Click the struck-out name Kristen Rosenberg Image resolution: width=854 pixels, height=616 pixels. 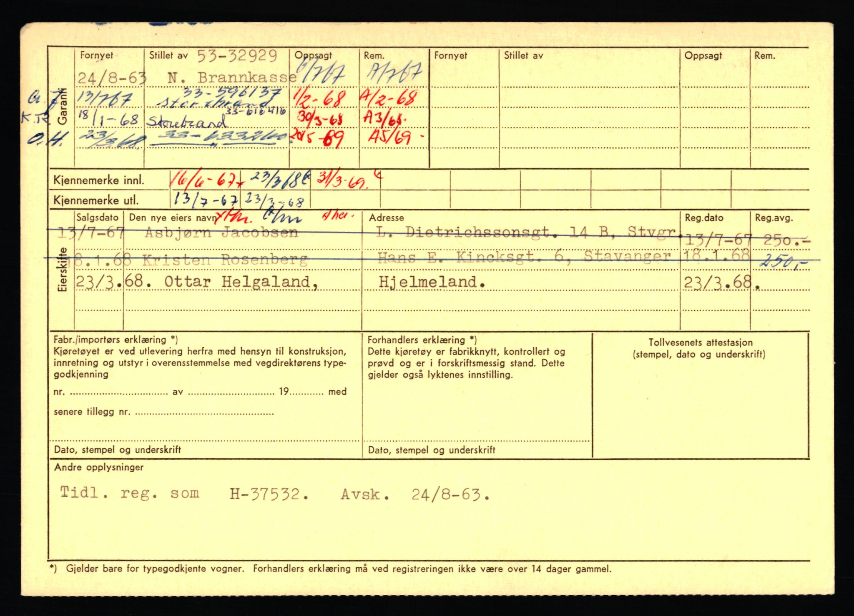coord(225,260)
